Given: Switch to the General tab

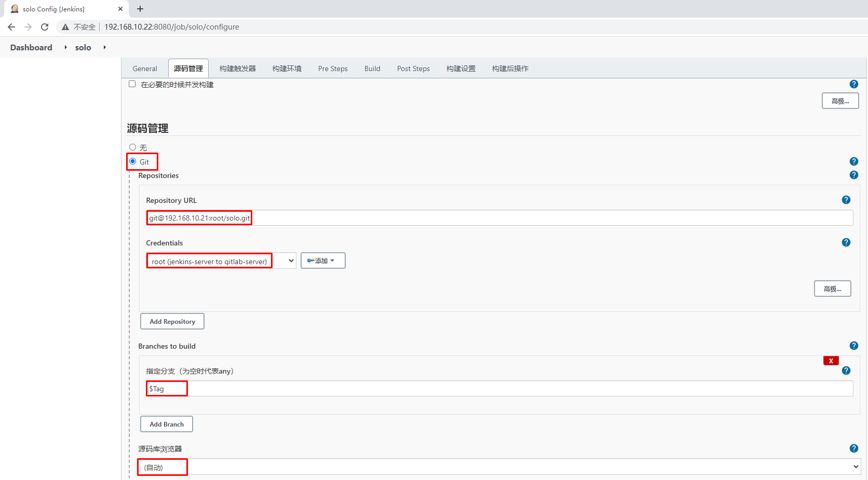Looking at the screenshot, I should 145,68.
